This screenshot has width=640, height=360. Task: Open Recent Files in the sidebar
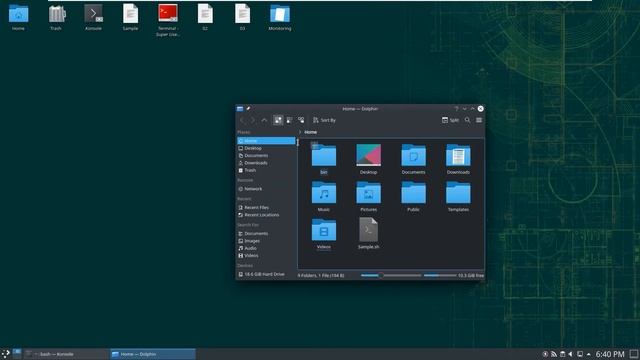[266, 207]
